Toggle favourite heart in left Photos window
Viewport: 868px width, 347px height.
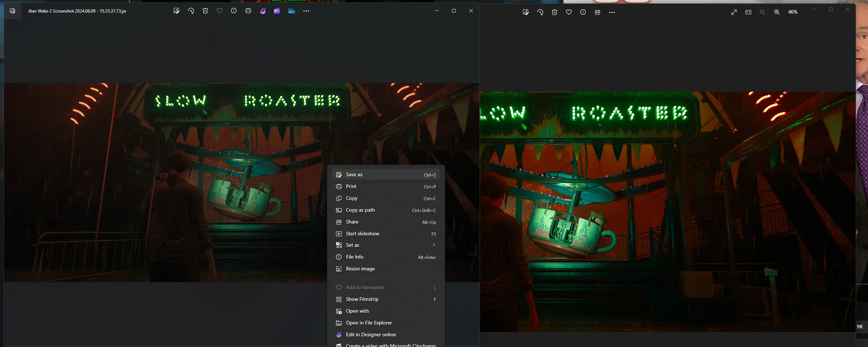(x=220, y=11)
